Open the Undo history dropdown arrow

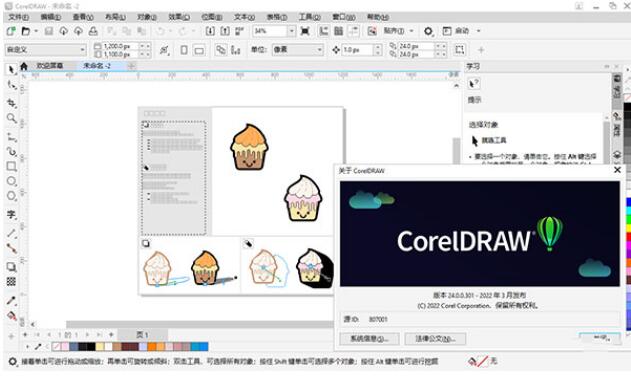click(x=170, y=31)
